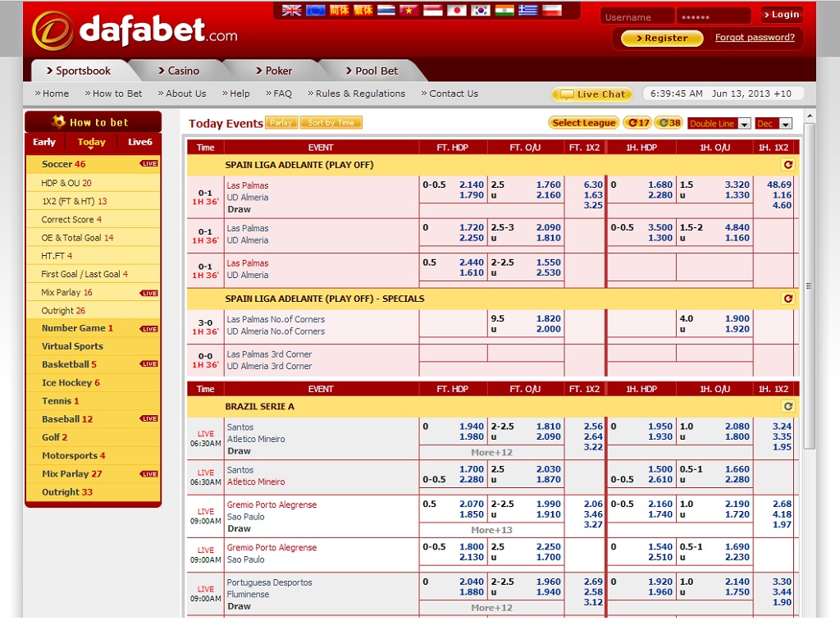This screenshot has width=840, height=630.
Task: Open the Dec odds format dropdown
Action: click(x=773, y=124)
